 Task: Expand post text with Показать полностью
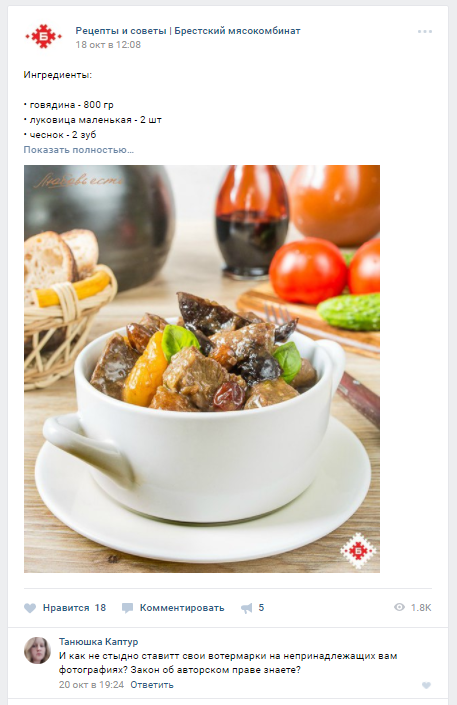tap(79, 150)
